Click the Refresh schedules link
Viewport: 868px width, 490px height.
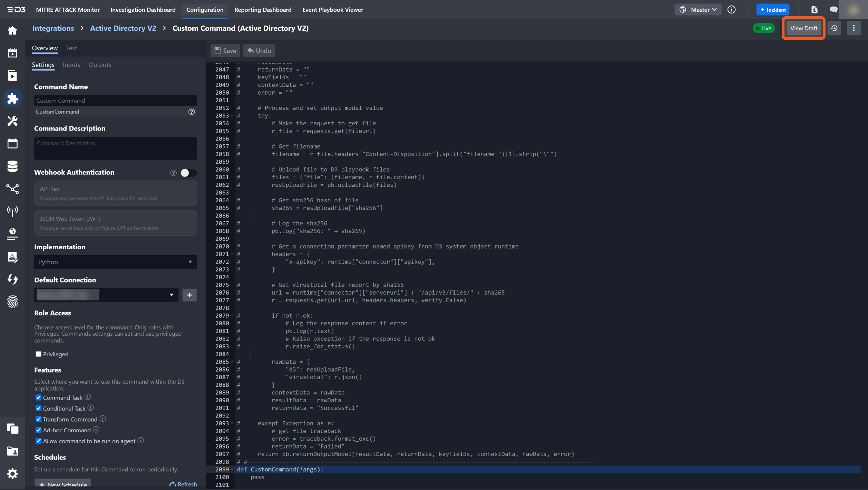point(183,484)
